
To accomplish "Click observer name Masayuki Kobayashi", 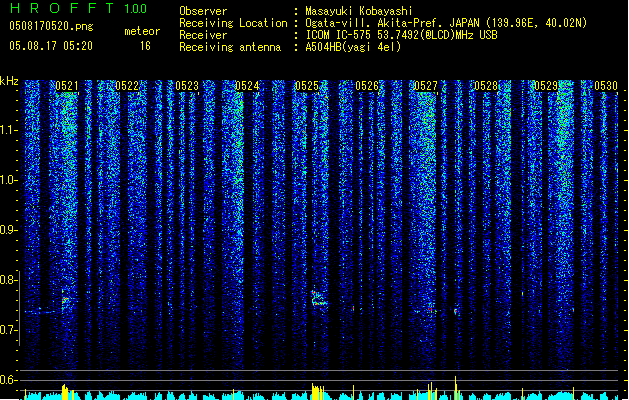I will coord(359,11).
